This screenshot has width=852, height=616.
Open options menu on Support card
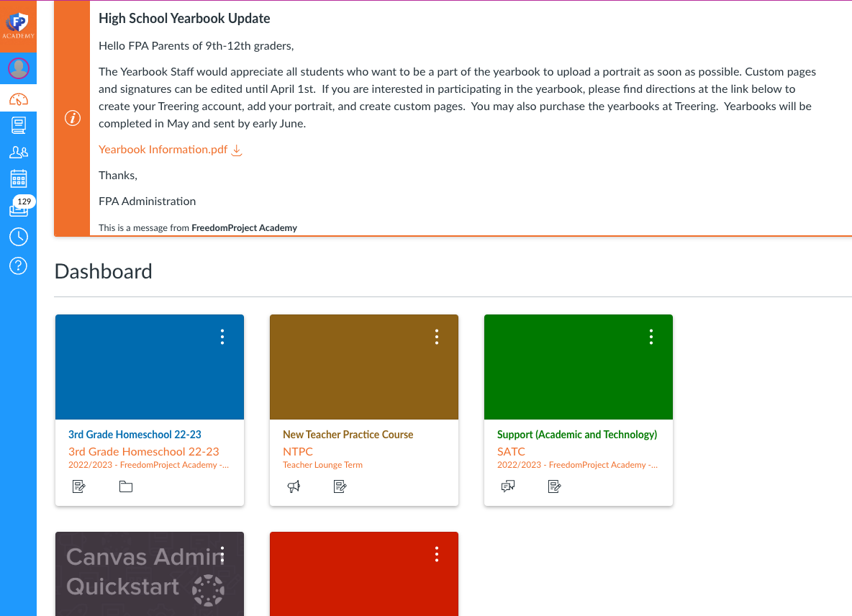651,337
